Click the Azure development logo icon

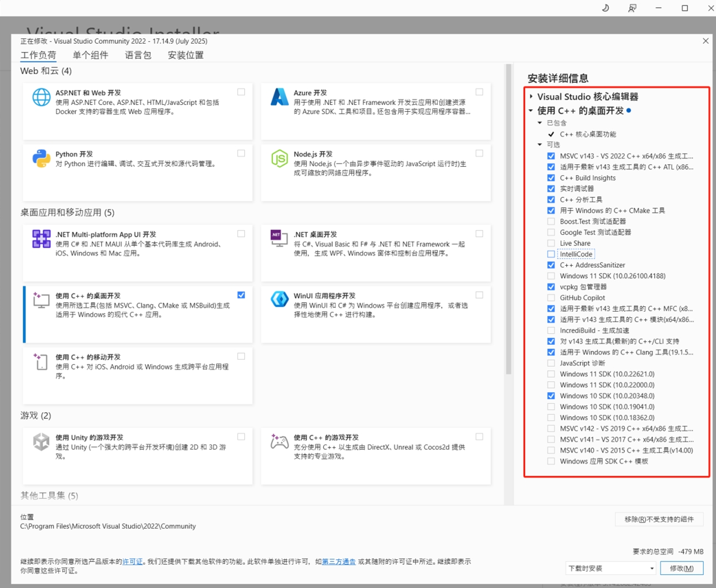[x=280, y=97]
